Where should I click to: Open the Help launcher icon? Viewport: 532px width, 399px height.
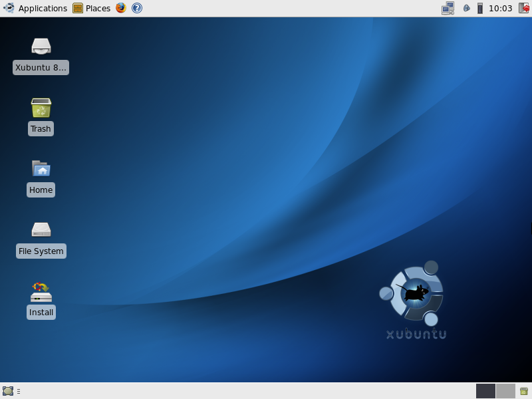point(137,8)
